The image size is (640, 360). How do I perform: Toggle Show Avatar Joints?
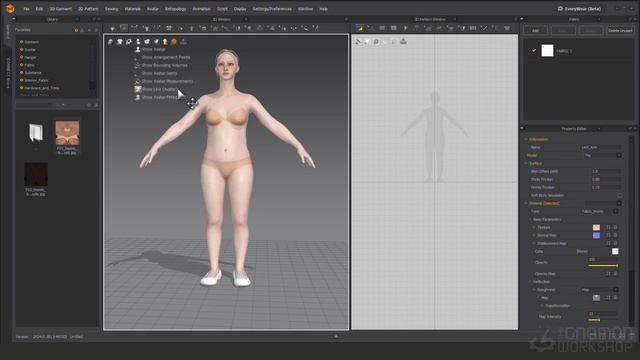[156, 73]
